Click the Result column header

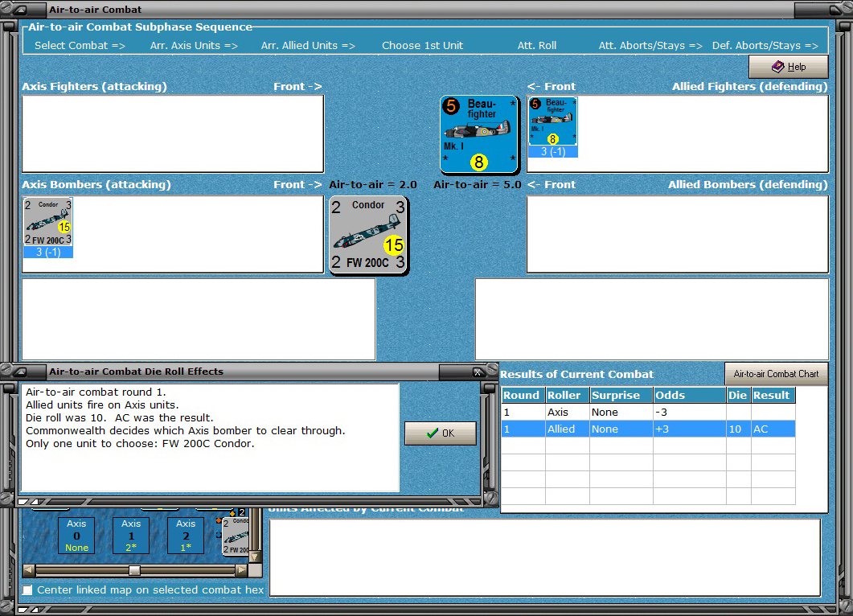click(773, 395)
